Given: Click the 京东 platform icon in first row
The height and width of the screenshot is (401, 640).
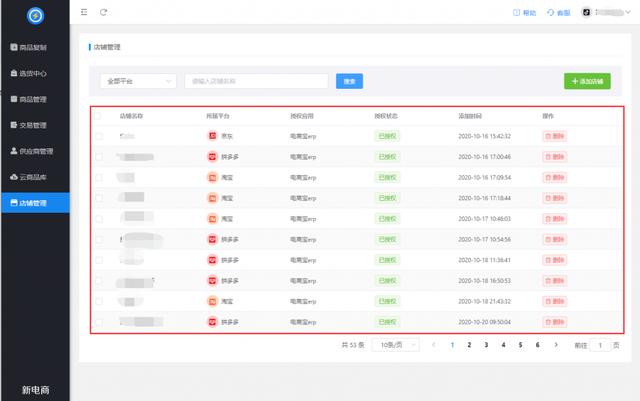Looking at the screenshot, I should [212, 136].
